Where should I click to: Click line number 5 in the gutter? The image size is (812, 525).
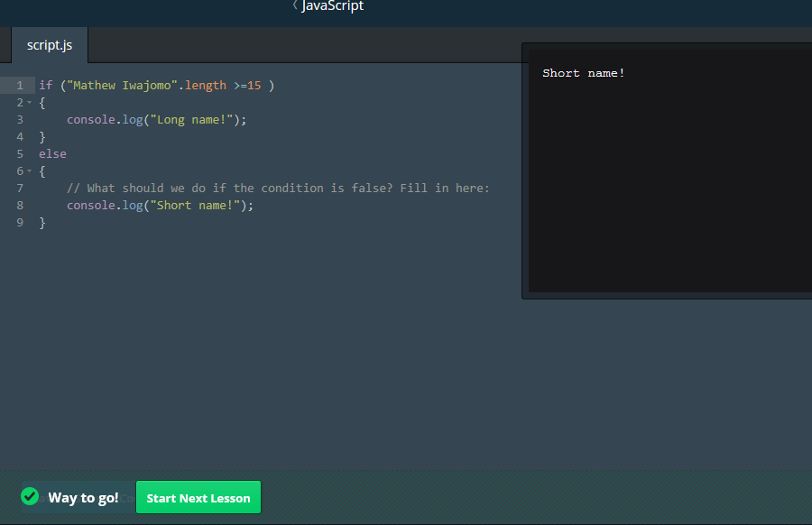click(20, 153)
